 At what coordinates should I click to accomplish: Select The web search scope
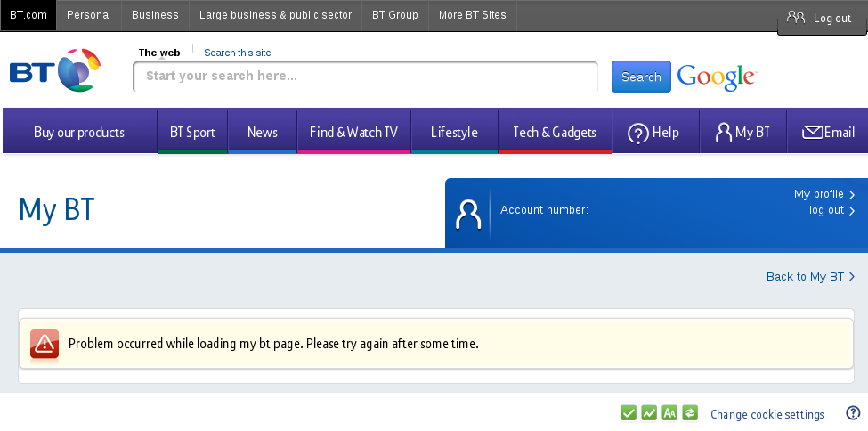(x=159, y=53)
